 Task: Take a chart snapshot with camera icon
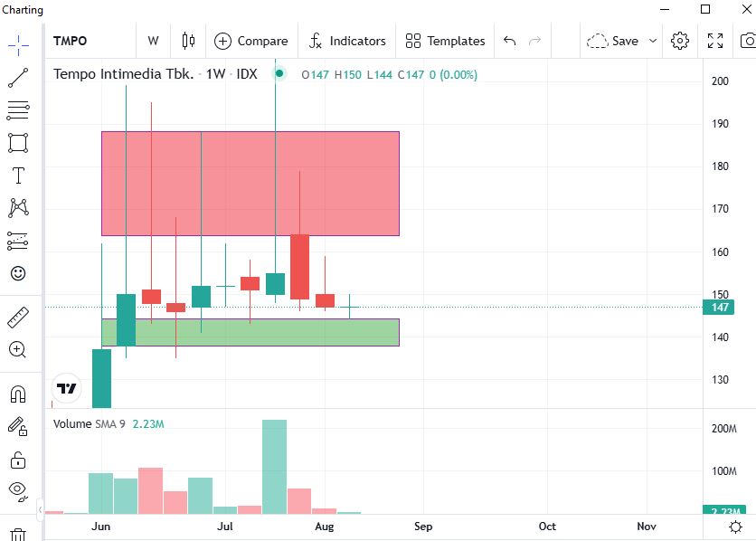[x=748, y=41]
